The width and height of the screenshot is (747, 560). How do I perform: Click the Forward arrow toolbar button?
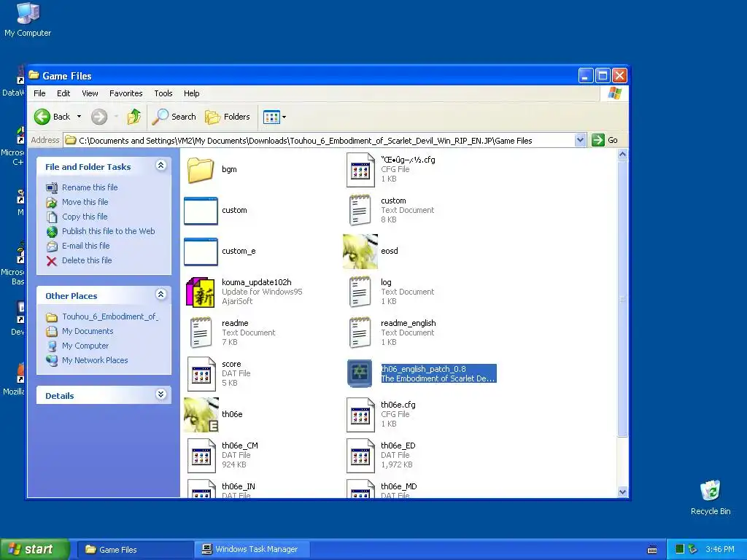tap(99, 117)
